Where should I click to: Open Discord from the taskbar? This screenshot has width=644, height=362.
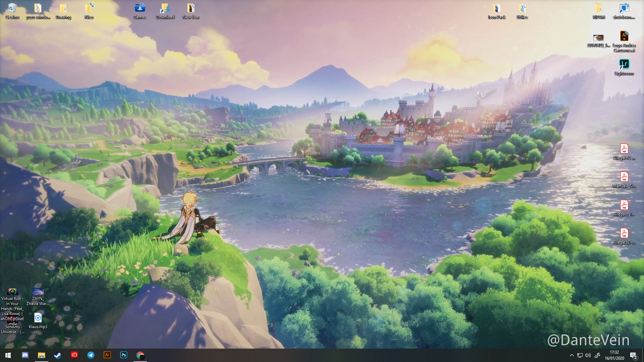[25, 355]
